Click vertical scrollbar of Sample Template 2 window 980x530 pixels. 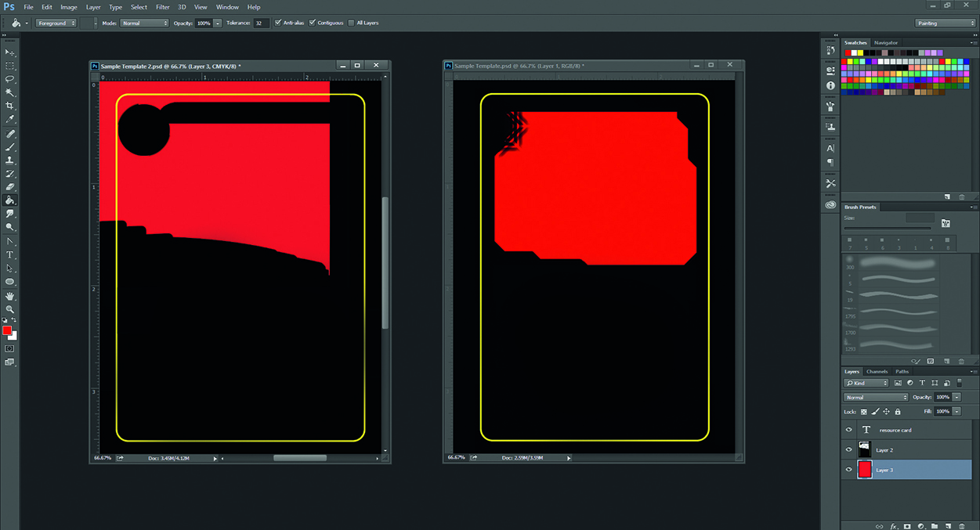click(x=385, y=262)
